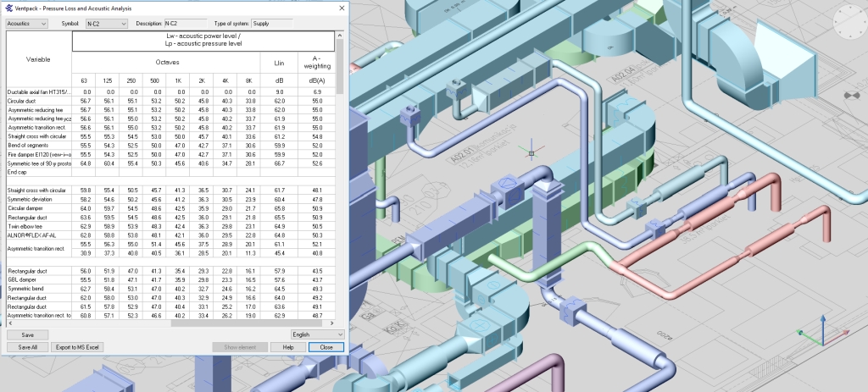Click the crosshair cursor marker in viewport
This screenshot has height=392, width=868.
(531, 153)
